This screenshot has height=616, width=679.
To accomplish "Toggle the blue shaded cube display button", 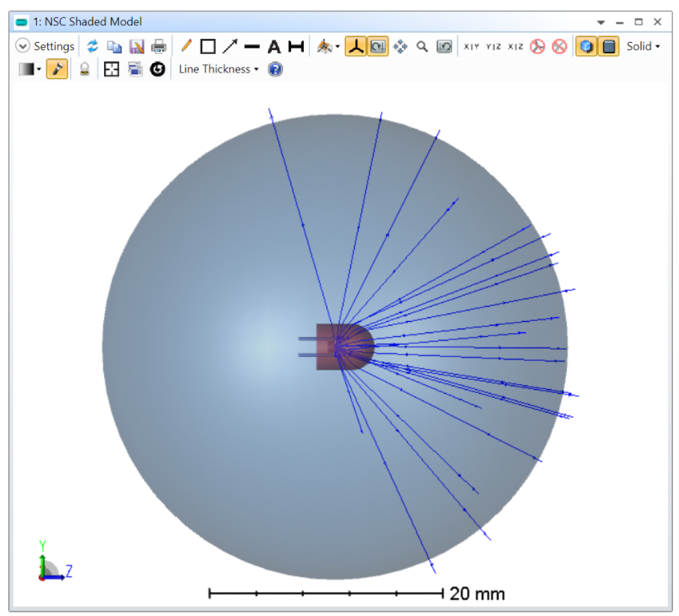I will click(x=586, y=46).
